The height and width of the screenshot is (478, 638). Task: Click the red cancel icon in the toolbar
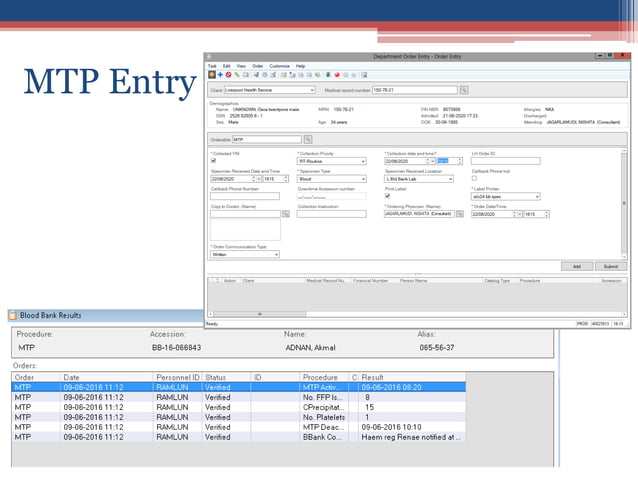(229, 74)
